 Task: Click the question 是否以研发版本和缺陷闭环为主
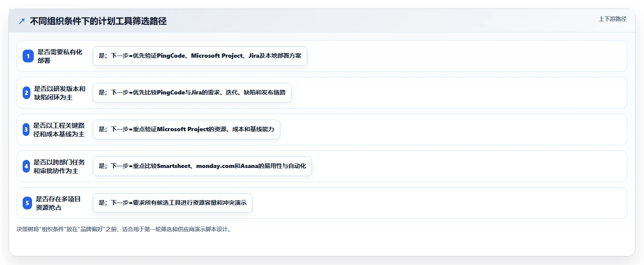click(60, 93)
